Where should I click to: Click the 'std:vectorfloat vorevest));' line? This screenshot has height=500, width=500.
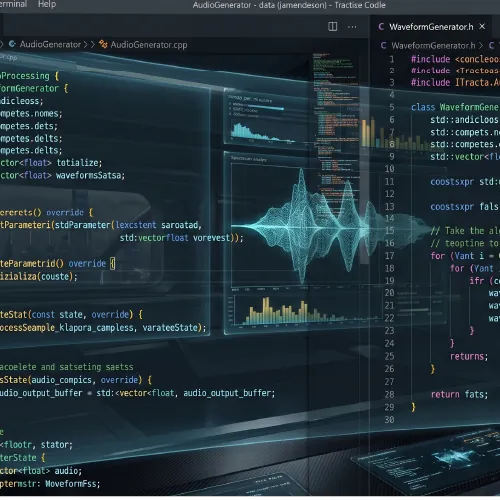tap(182, 238)
